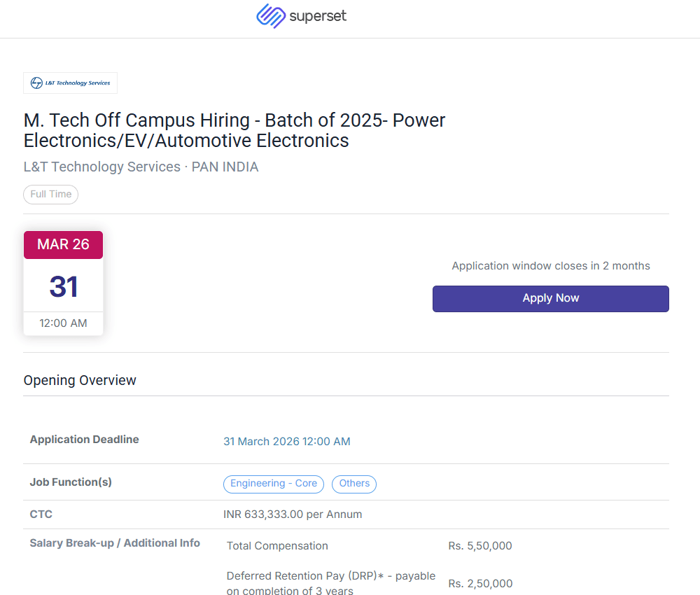This screenshot has width=700, height=595.
Task: Click the Opening Overview heading
Action: (80, 380)
